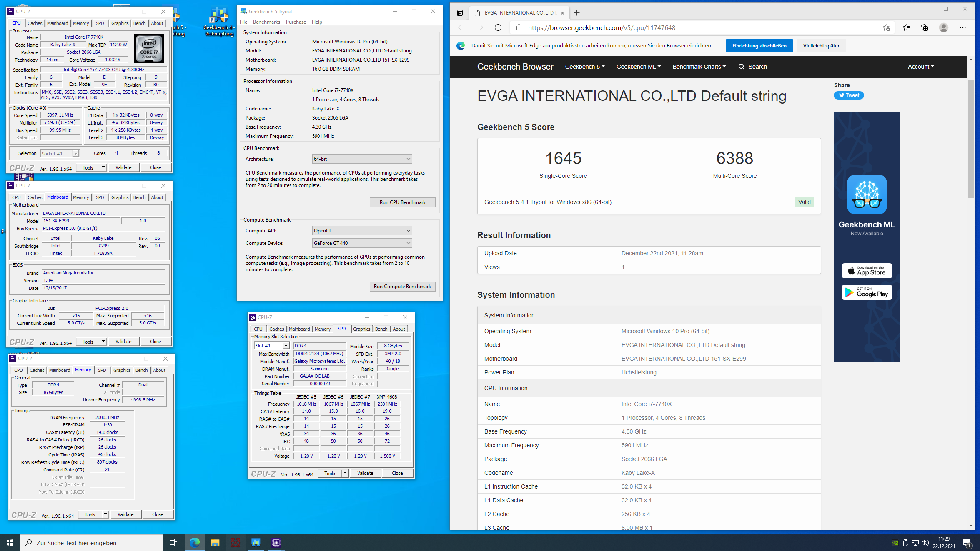Open the Purchase menu in Geekbench 5
The image size is (980, 551).
point(296,22)
